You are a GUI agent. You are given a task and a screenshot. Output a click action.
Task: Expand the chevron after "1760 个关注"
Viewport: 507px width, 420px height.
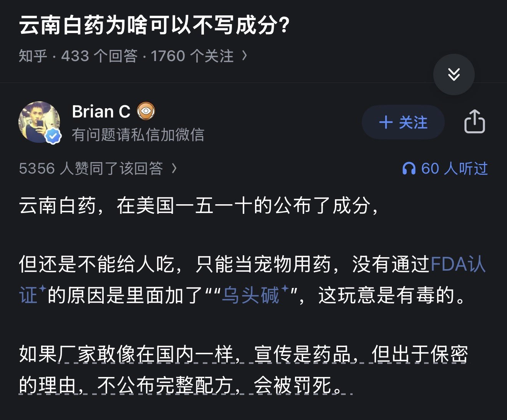(245, 56)
